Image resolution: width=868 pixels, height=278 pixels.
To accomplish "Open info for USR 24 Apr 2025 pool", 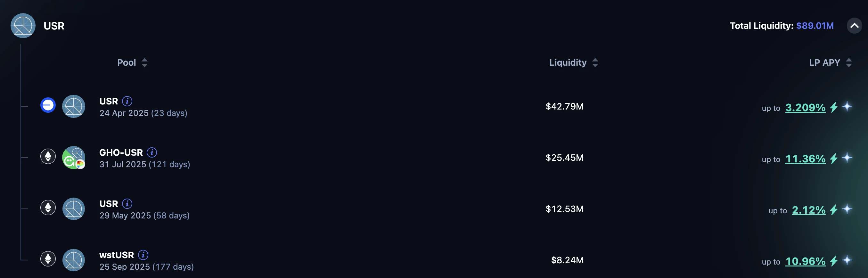I will coord(127,101).
